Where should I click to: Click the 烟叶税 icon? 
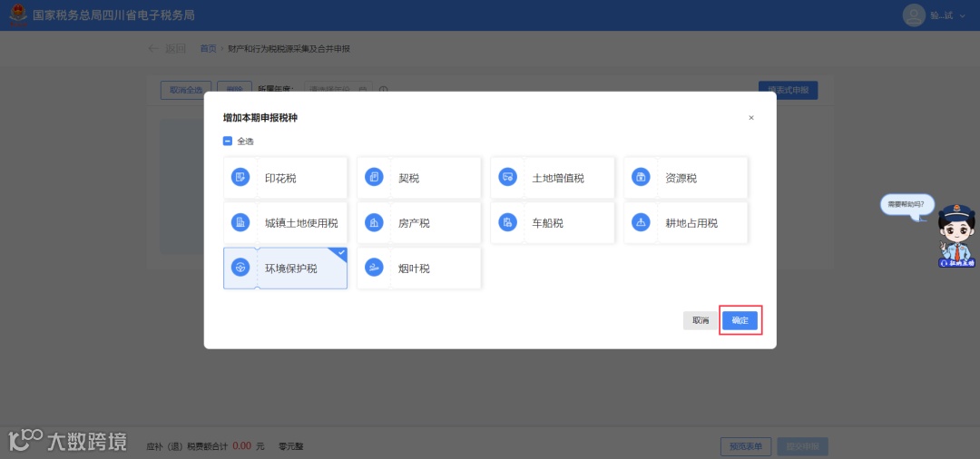(374, 268)
